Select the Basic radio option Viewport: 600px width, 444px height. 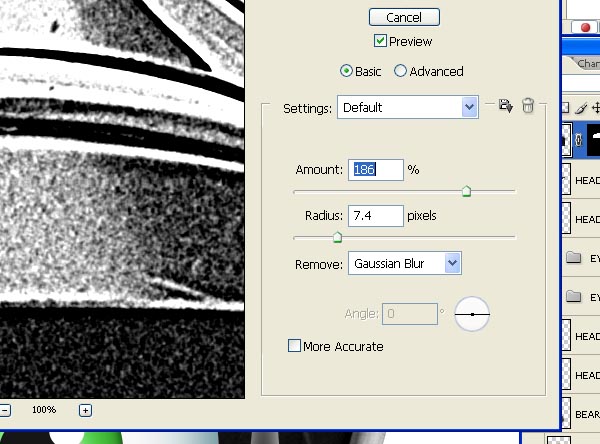click(346, 71)
